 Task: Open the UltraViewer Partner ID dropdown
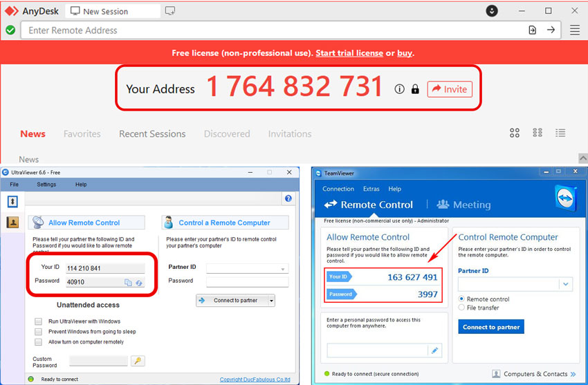pyautogui.click(x=282, y=269)
